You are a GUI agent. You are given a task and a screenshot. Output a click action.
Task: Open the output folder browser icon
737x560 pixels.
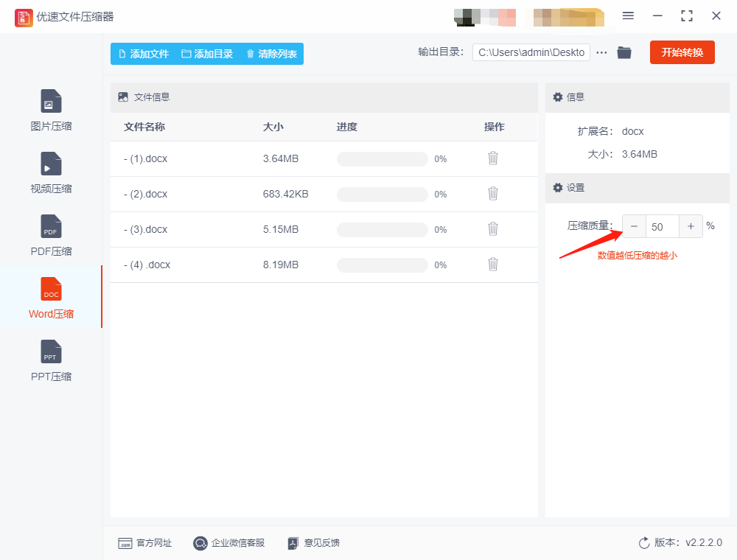coord(624,52)
